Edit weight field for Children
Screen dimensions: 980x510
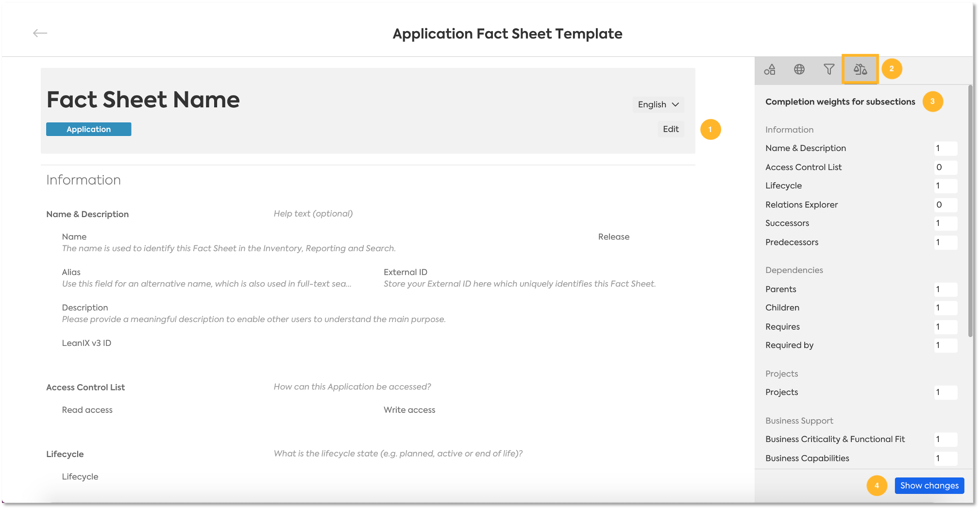(945, 308)
